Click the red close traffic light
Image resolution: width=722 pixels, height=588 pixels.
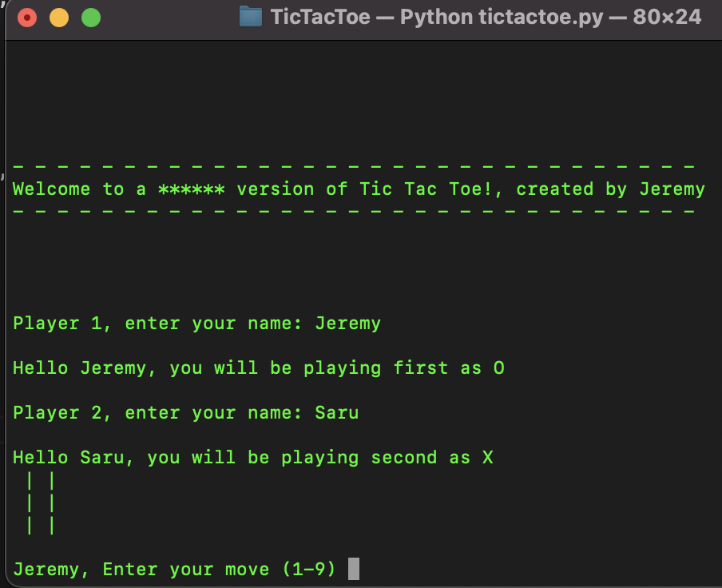coord(27,16)
